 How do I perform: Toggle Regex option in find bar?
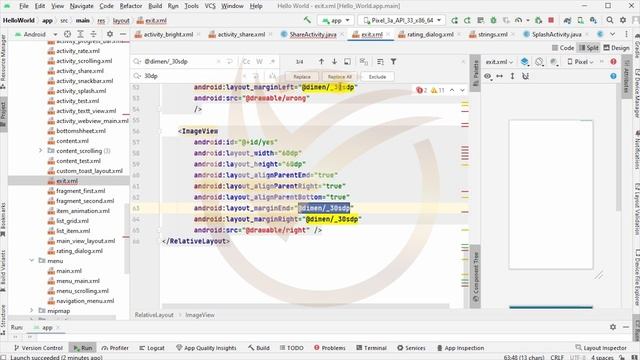(x=272, y=62)
